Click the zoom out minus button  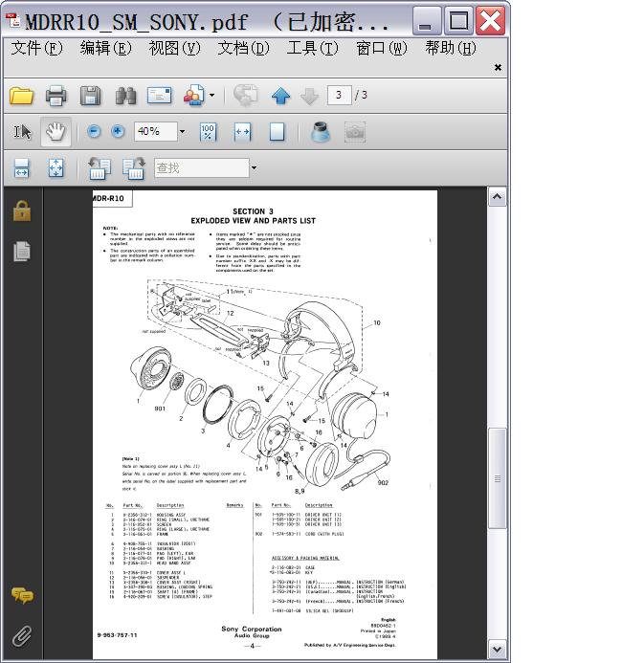[x=94, y=131]
